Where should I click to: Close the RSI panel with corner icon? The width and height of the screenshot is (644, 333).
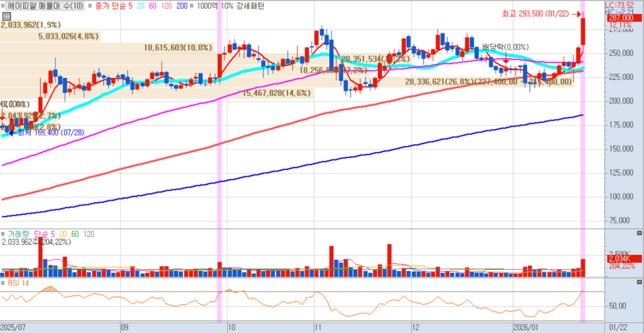639,282
